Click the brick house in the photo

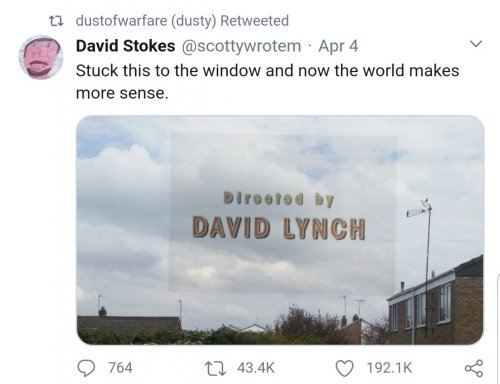click(436, 300)
